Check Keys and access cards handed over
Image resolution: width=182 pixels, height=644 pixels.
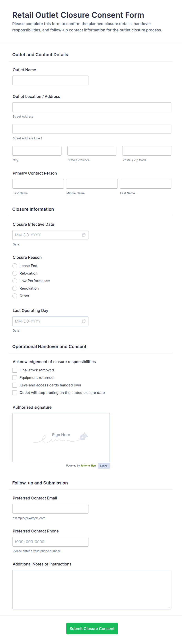pos(15,385)
